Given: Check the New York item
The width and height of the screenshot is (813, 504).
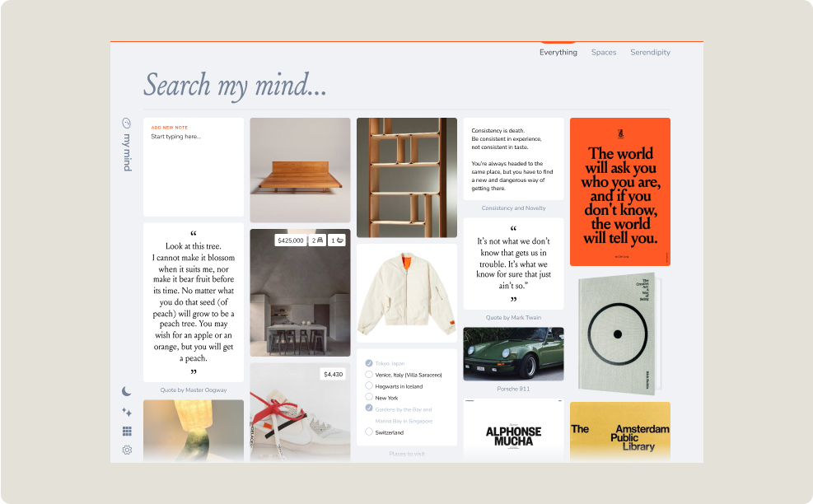Looking at the screenshot, I should click(x=369, y=398).
